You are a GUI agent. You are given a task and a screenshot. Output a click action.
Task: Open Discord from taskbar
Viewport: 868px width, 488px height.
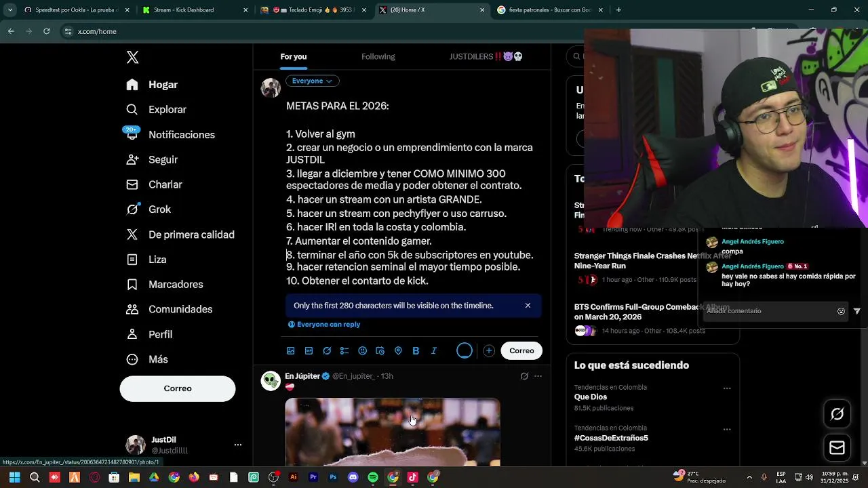[x=353, y=477]
